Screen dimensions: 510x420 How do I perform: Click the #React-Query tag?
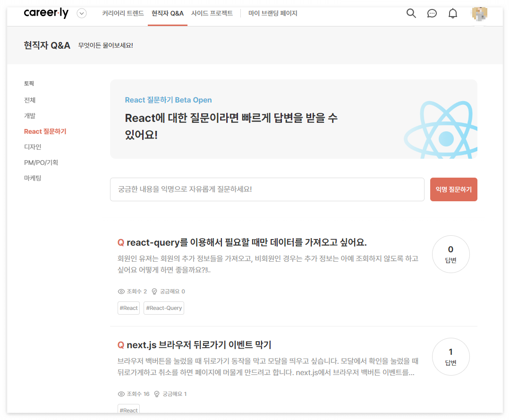point(164,308)
